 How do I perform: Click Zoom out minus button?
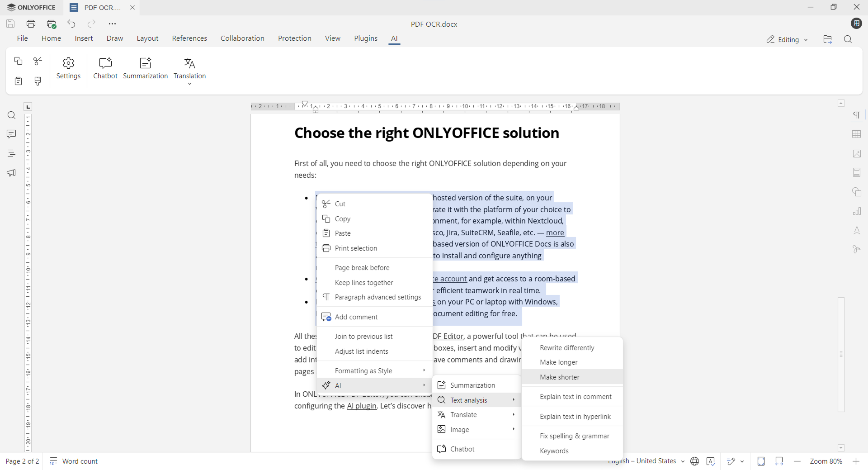(797, 461)
